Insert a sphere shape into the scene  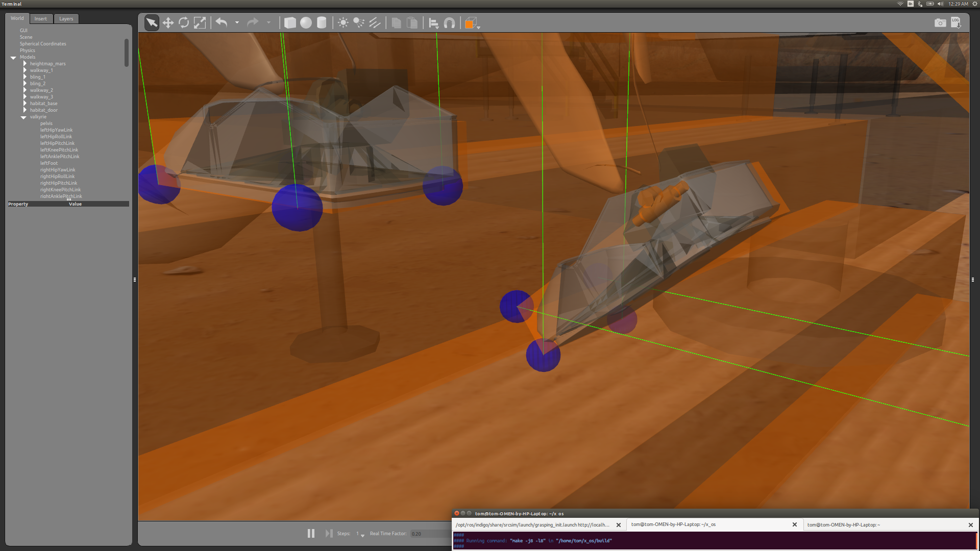point(306,22)
